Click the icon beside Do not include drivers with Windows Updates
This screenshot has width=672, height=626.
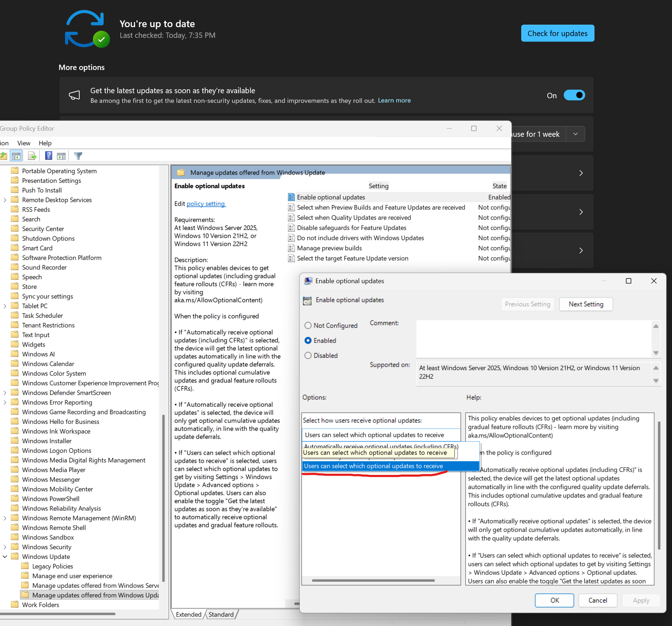(292, 238)
